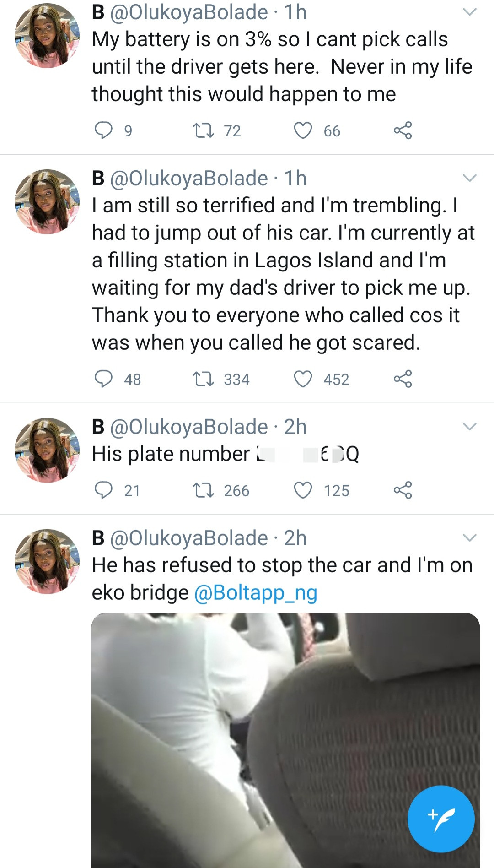Retweet the terrified and trembling tweet
The image size is (494, 868).
click(203, 379)
